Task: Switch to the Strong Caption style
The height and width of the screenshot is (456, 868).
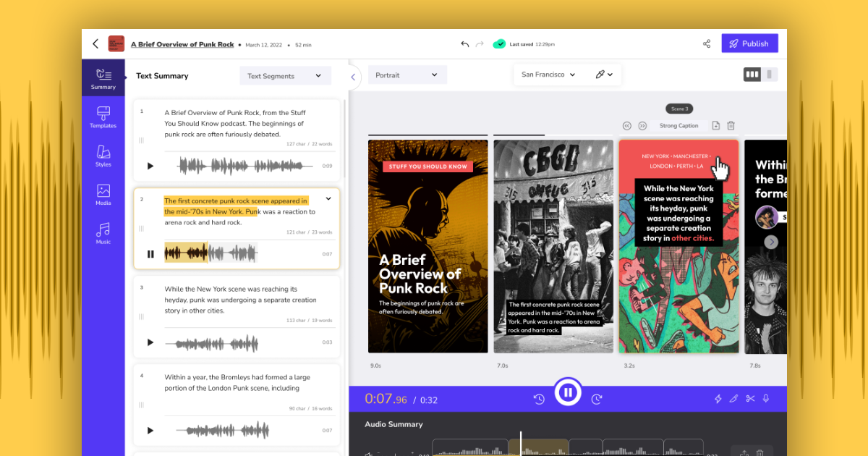Action: tap(678, 125)
